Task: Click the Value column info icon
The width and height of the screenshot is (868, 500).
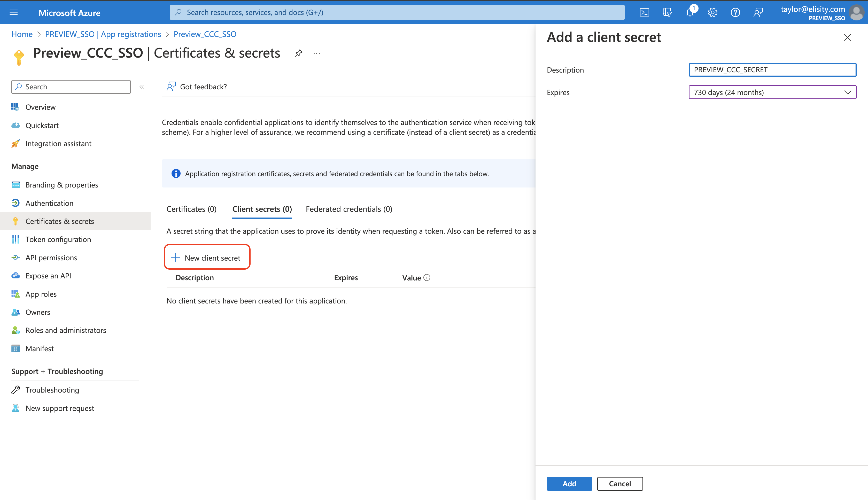Action: (427, 277)
